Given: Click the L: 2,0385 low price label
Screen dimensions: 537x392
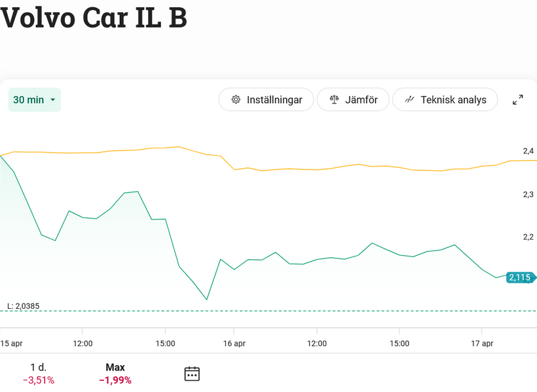Looking at the screenshot, I should pyautogui.click(x=24, y=306).
